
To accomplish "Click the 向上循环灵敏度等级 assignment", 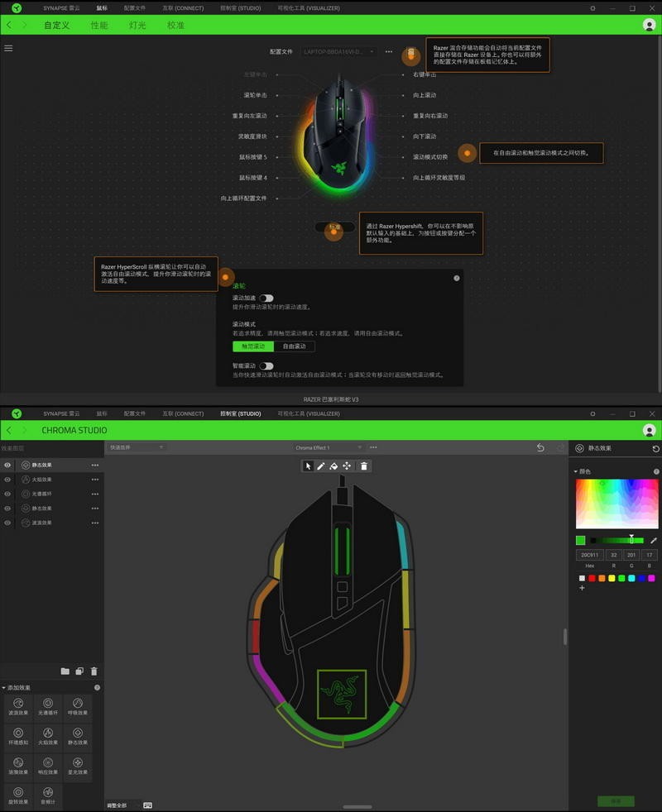I will point(439,178).
